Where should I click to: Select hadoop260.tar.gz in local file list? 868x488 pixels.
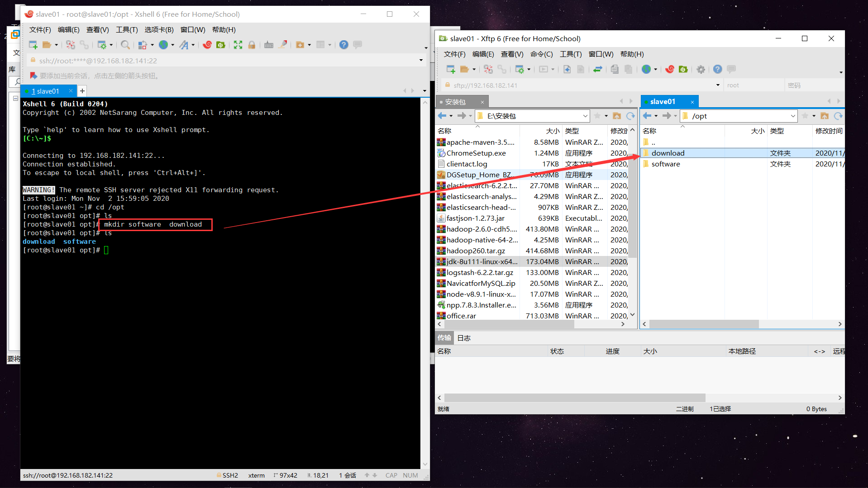pyautogui.click(x=532, y=251)
